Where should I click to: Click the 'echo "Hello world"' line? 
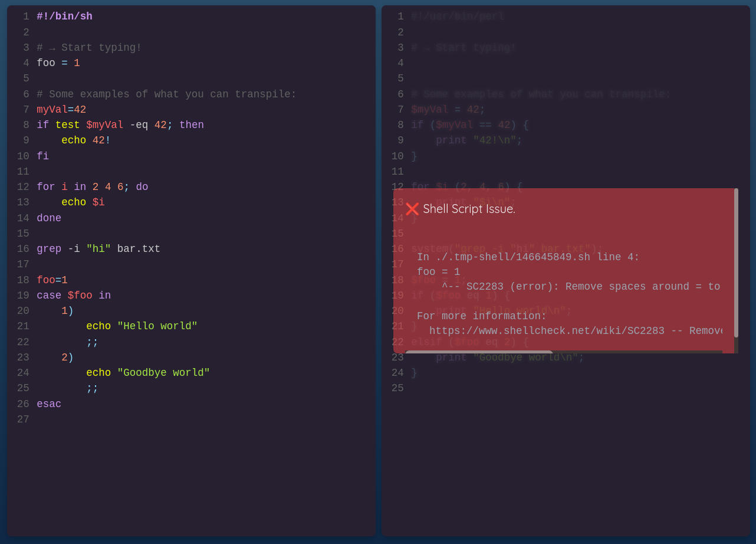[142, 326]
